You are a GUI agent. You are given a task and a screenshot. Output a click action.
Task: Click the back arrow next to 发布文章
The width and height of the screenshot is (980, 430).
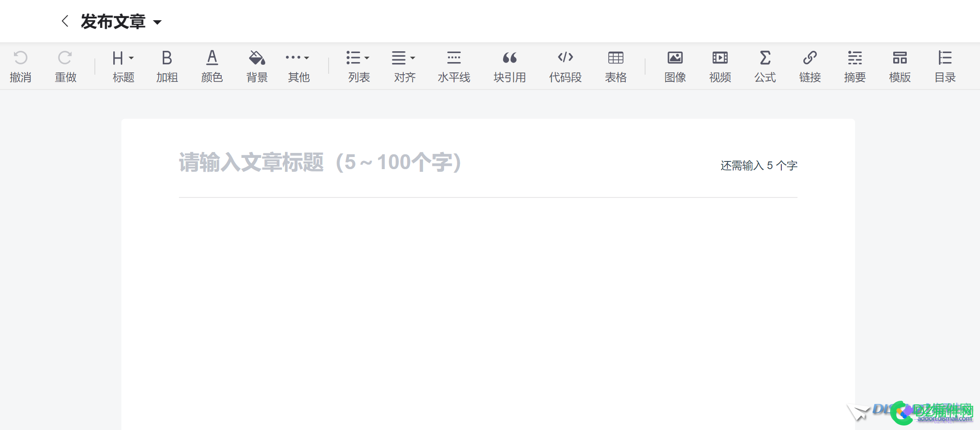(65, 21)
